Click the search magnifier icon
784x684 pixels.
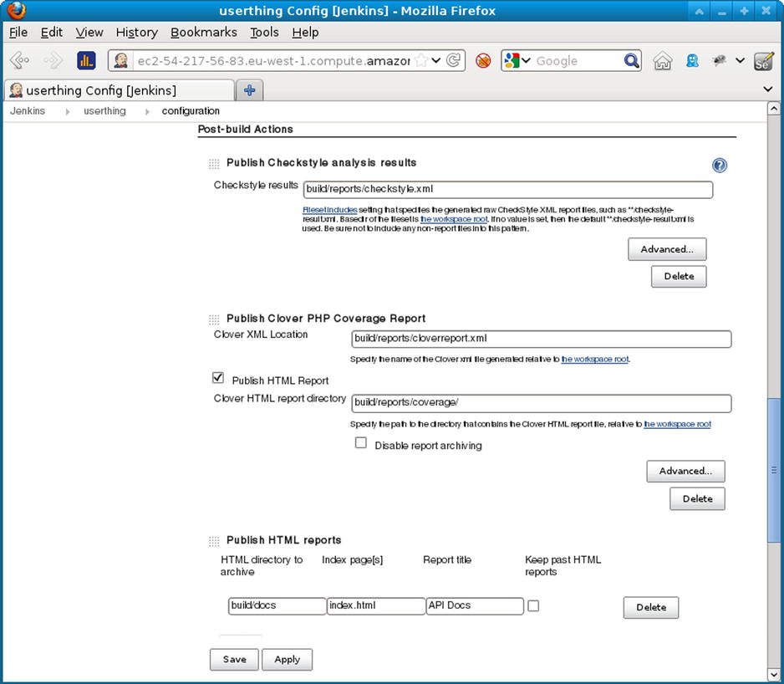click(x=632, y=60)
